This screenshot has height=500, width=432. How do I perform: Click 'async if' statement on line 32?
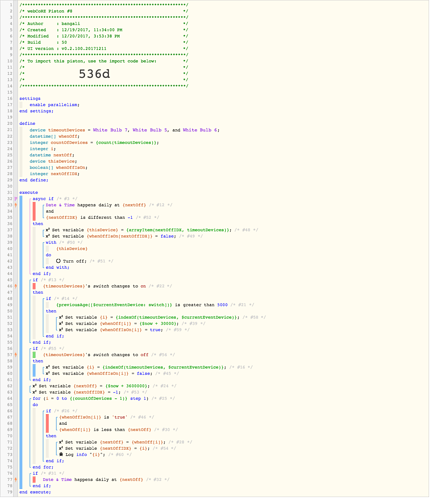click(43, 200)
